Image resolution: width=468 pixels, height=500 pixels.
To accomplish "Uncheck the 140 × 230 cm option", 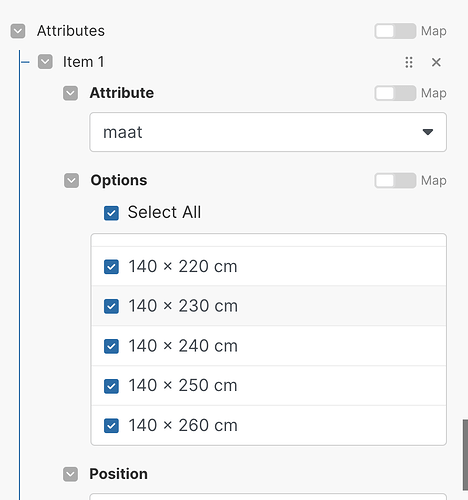I will (x=111, y=306).
